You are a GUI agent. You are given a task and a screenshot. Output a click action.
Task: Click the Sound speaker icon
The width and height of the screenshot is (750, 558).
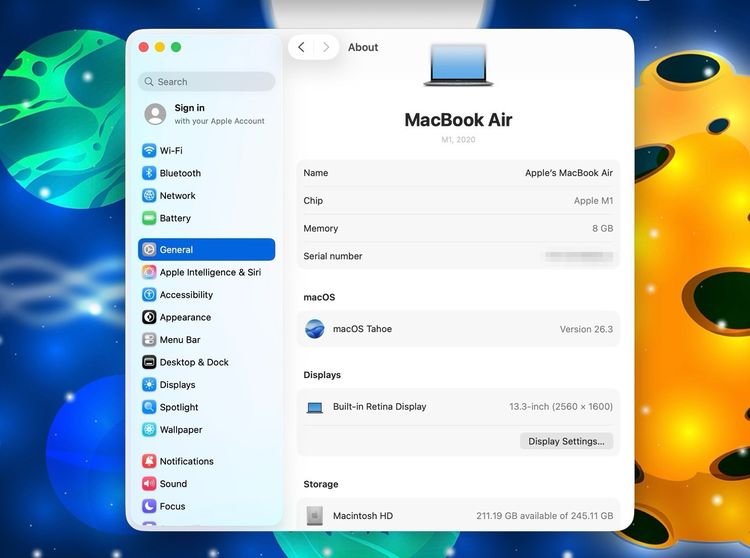click(149, 483)
